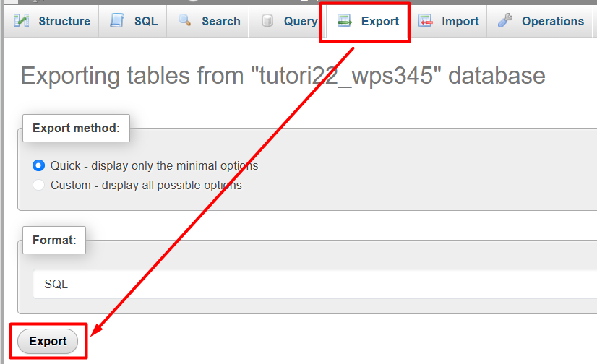Click the Export method legend label
The height and width of the screenshot is (364, 597).
[x=76, y=128]
